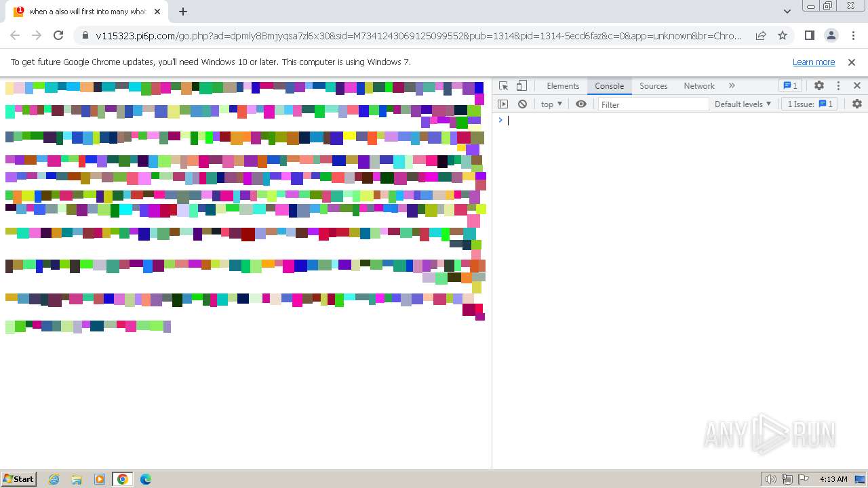Open a new tab with plus button
Viewport: 868px width, 488px height.
(x=183, y=12)
